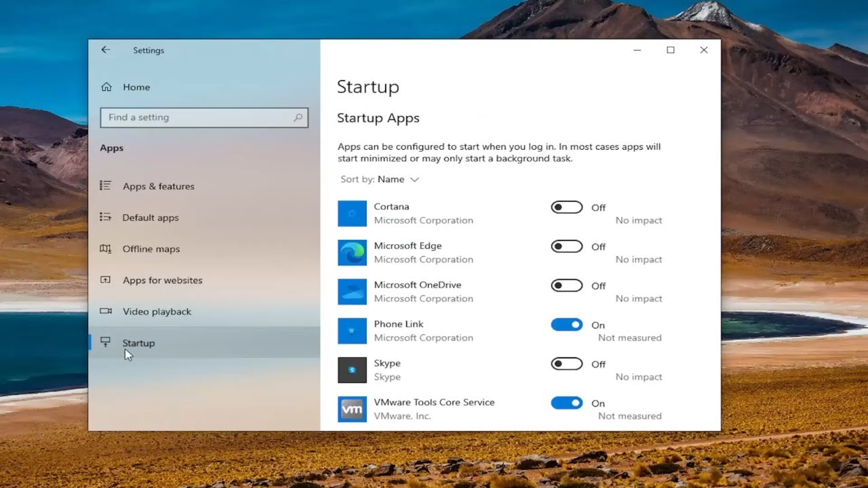Go to Default apps settings
Image resolution: width=868 pixels, height=488 pixels.
(x=204, y=218)
